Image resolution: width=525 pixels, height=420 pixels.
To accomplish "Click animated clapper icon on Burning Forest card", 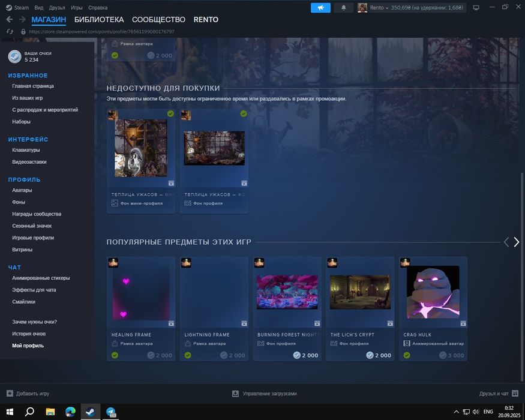I will [317, 323].
